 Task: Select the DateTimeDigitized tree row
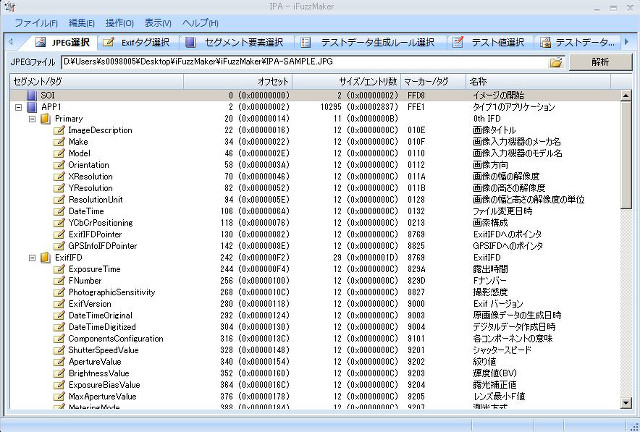click(x=315, y=327)
